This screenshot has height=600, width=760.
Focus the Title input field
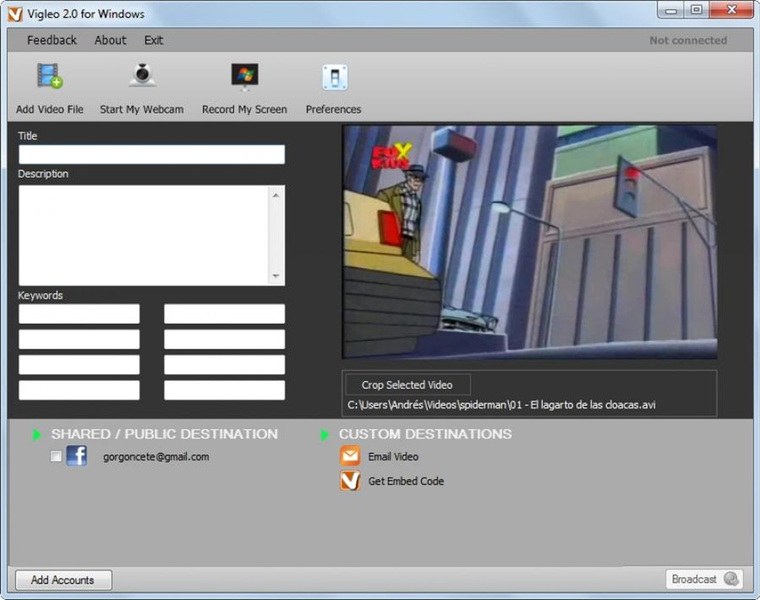tap(152, 155)
